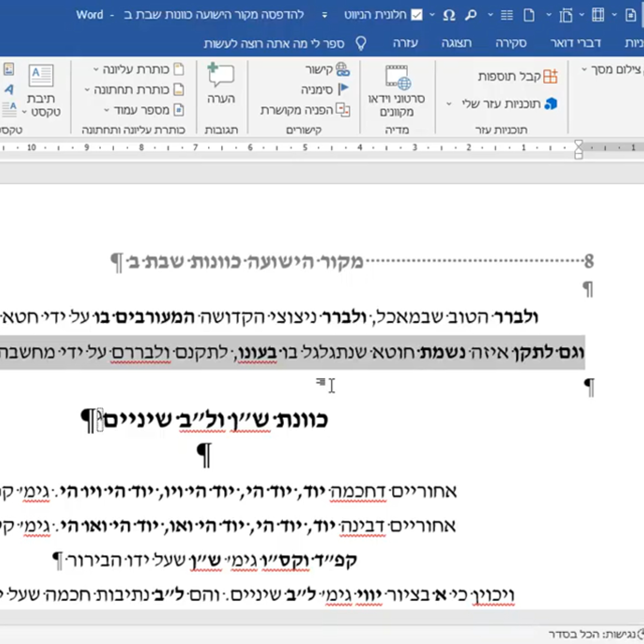This screenshot has height=644, width=644.
Task: Open the סקירה tab
Action: pyautogui.click(x=511, y=43)
